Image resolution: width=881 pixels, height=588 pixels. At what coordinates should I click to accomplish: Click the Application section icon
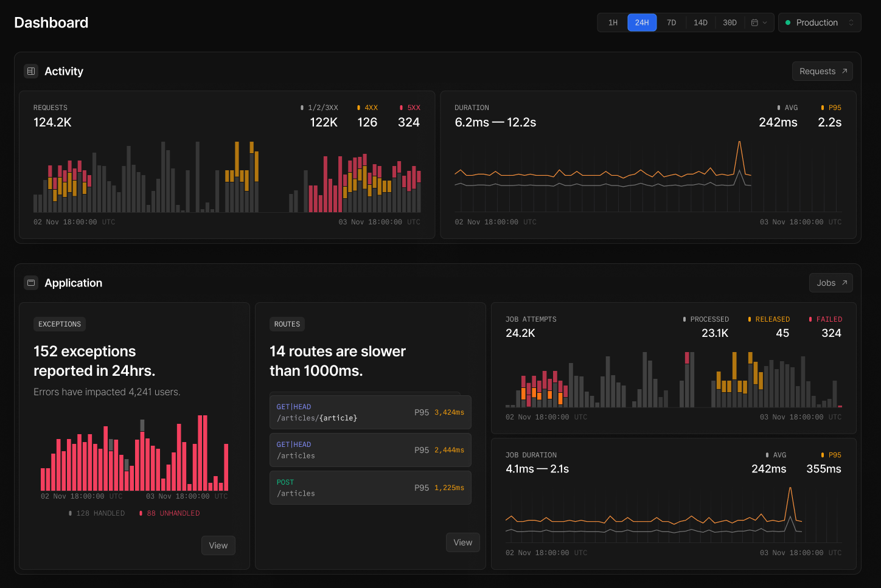point(31,283)
